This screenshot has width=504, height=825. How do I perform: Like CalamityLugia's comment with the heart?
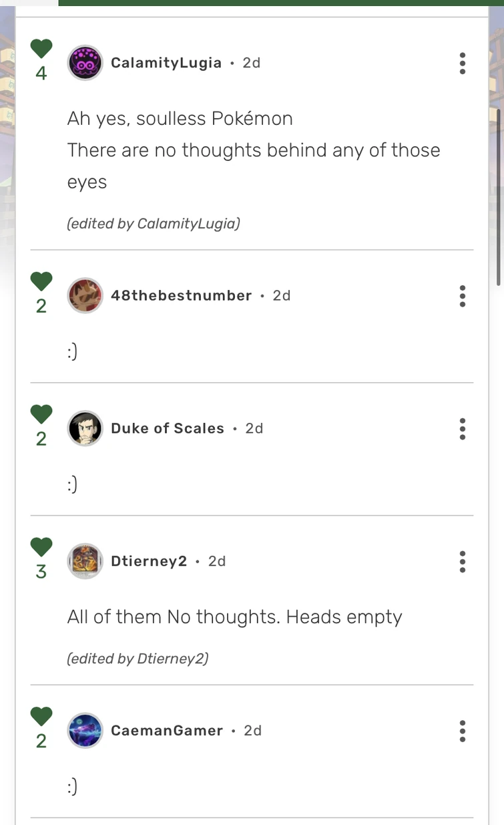click(x=41, y=49)
